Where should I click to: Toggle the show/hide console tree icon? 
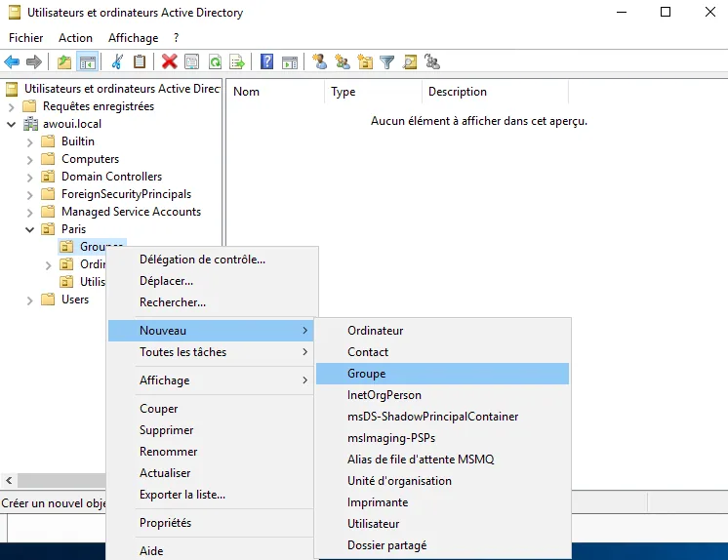pos(87,61)
